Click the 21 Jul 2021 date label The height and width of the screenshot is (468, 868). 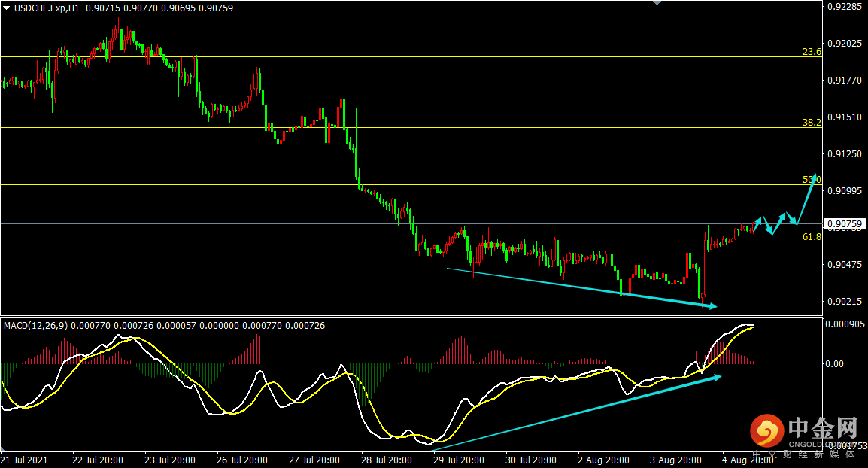(x=24, y=460)
